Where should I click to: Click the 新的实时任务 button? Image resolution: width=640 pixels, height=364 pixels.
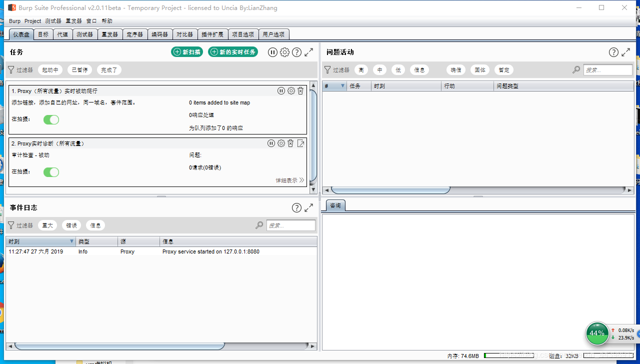[x=233, y=52]
